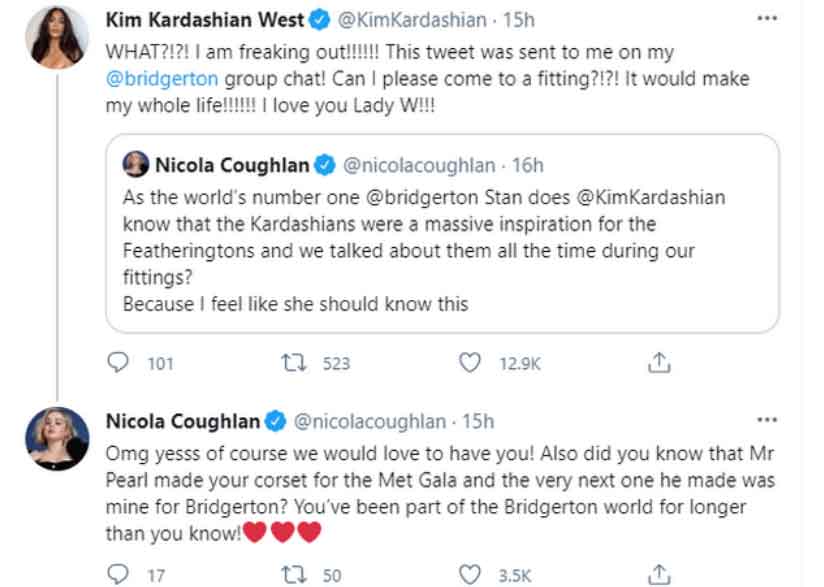Reply to Kim Kardashian West's tweet
Screen dimensions: 824x587
[121, 364]
